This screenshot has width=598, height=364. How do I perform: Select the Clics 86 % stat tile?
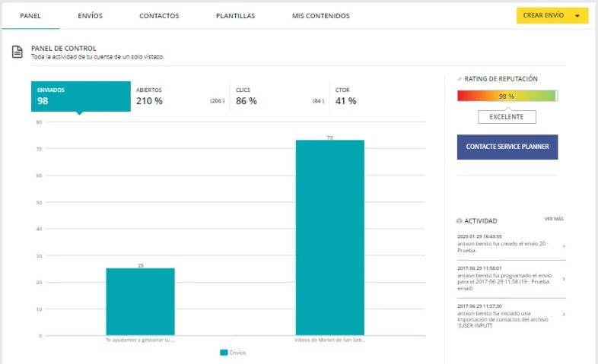pyautogui.click(x=280, y=97)
